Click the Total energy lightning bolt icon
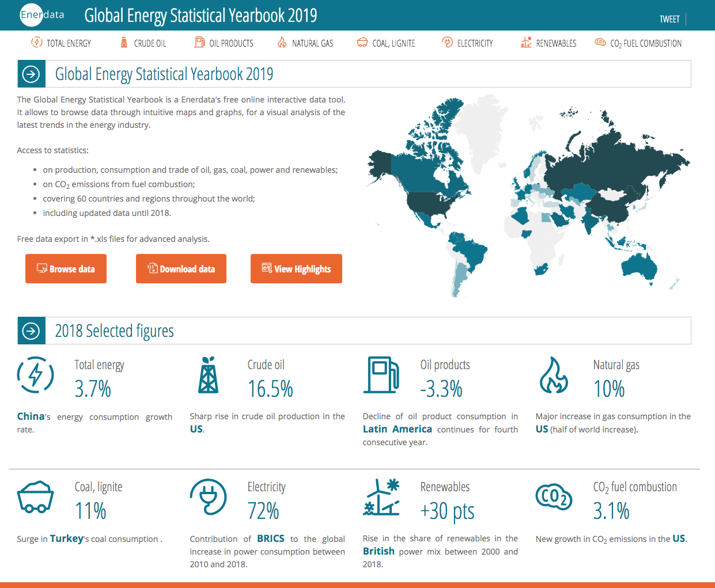The height and width of the screenshot is (588, 715). pos(36,375)
